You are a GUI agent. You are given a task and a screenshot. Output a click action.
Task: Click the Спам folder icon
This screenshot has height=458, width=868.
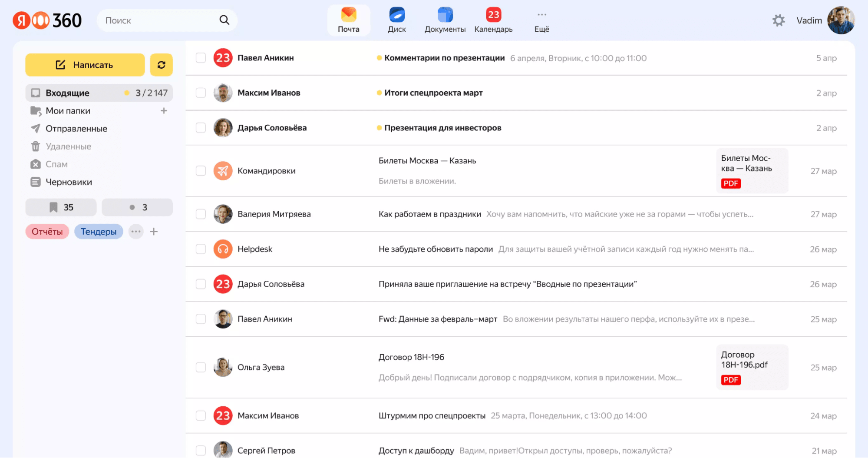(36, 164)
